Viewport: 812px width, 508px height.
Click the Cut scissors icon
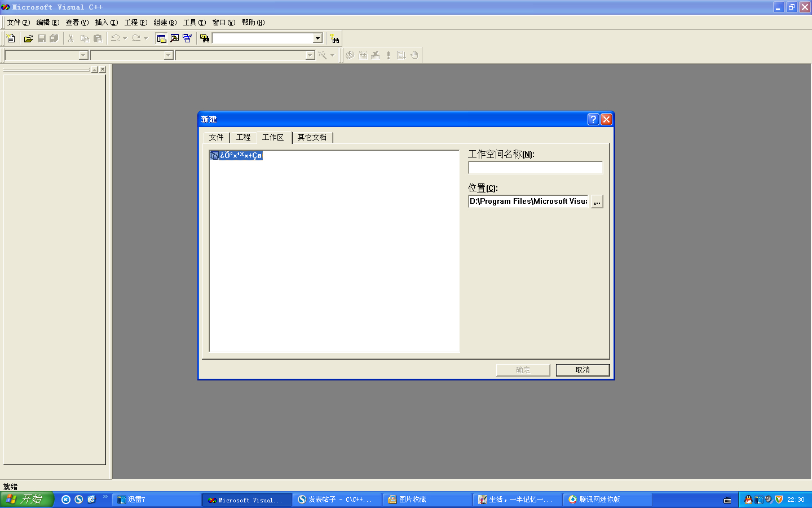pyautogui.click(x=71, y=38)
